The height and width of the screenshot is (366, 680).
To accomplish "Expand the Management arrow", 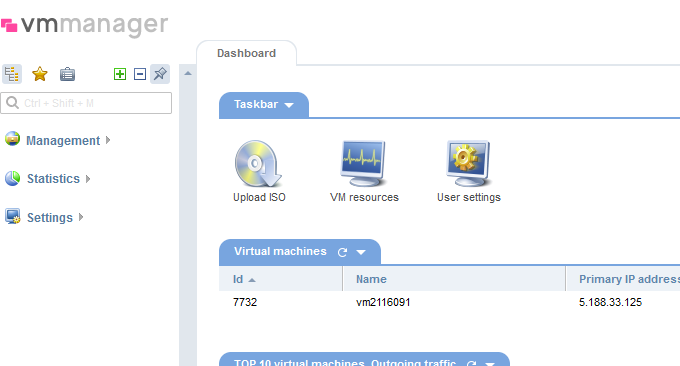I will pos(108,140).
